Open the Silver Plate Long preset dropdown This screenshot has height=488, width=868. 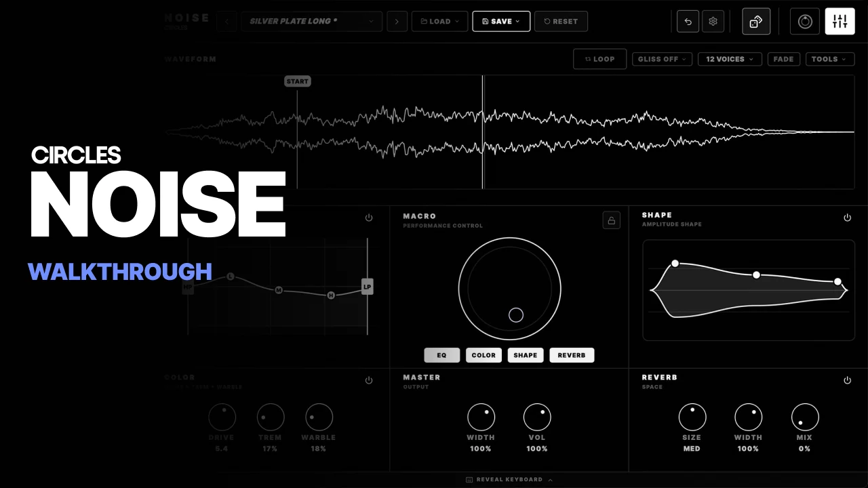click(311, 21)
